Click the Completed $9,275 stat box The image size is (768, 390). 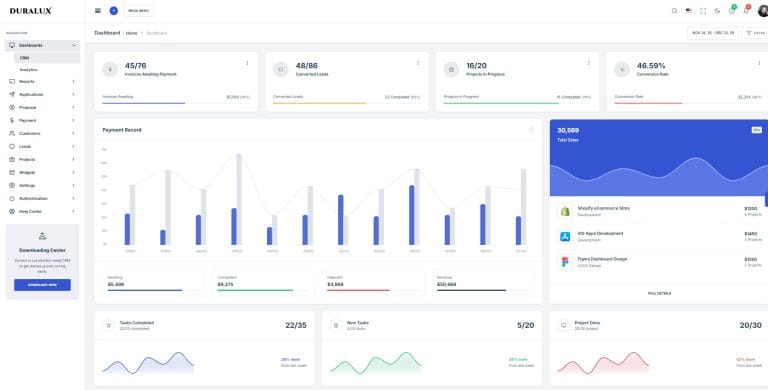click(263, 283)
